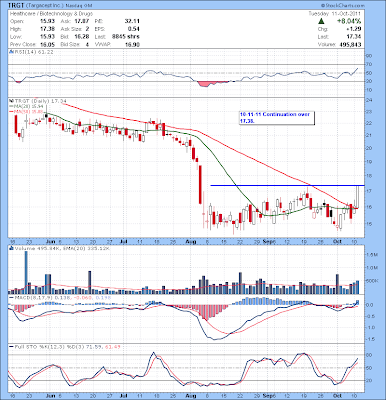This screenshot has width=386, height=400.
Task: Click the tallest volume bar in May
Action: [x=26, y=272]
